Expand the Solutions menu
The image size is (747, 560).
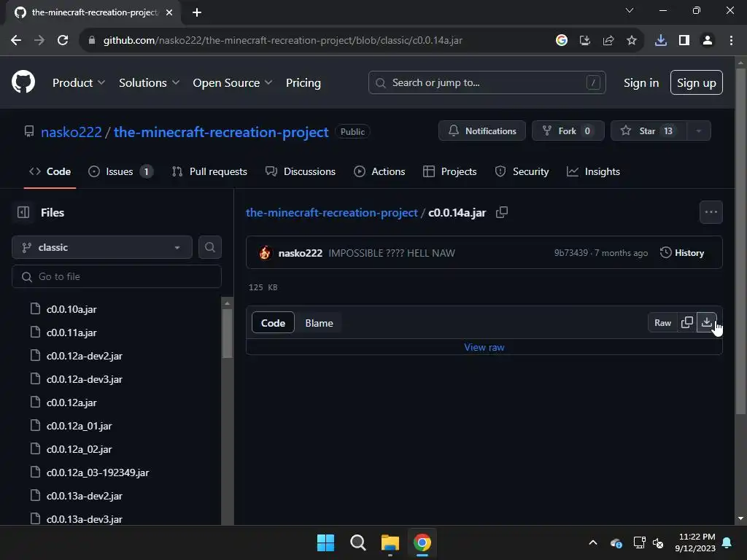(149, 83)
